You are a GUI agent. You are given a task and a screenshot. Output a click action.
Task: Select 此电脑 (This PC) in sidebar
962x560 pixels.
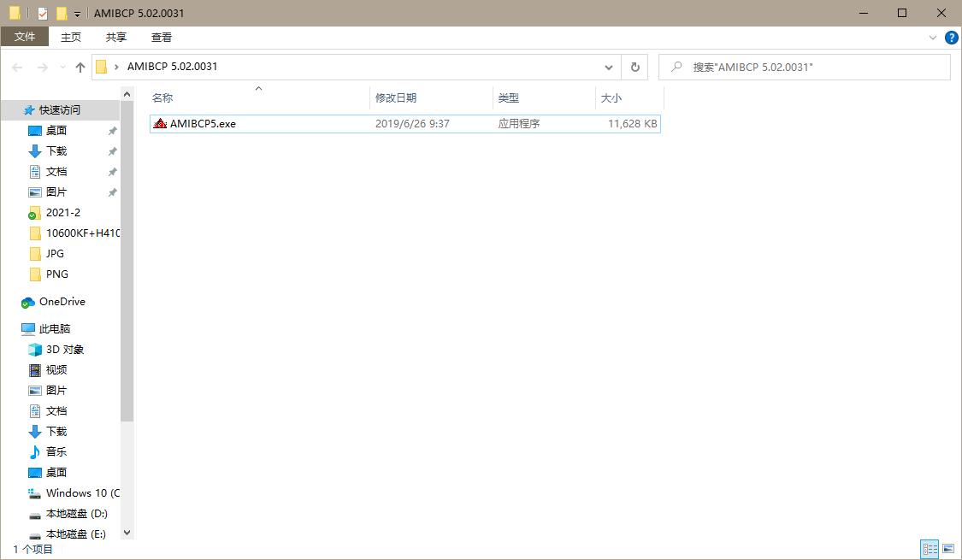coord(52,328)
